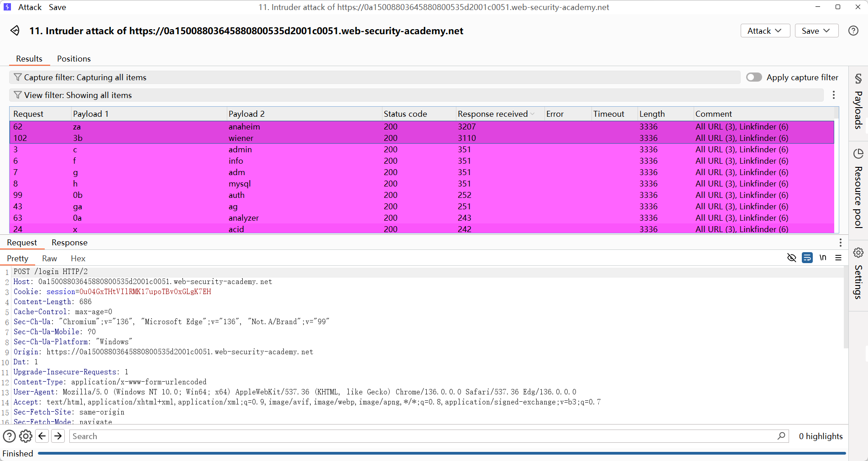The width and height of the screenshot is (868, 461).
Task: Expand the Save dropdown button
Action: (x=816, y=31)
